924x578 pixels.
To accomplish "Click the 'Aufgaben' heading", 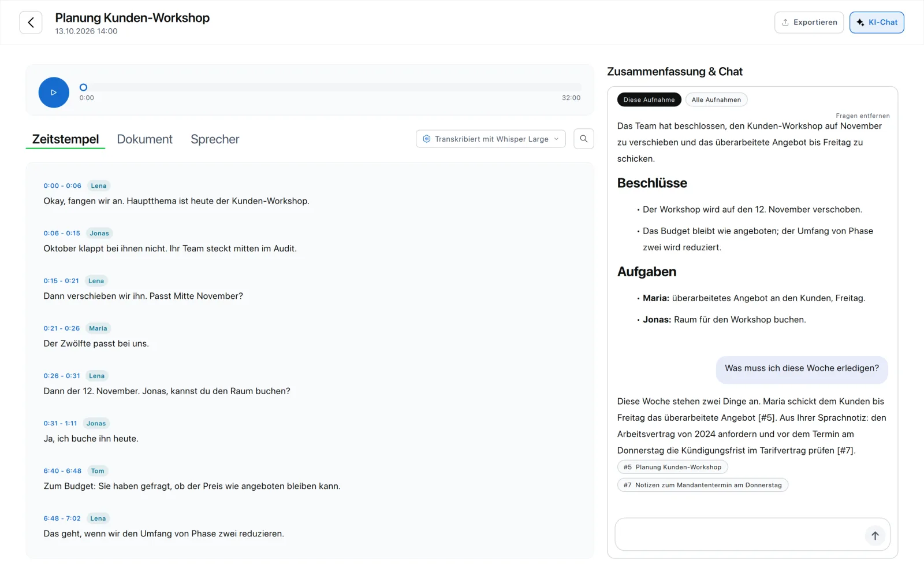I will tap(647, 272).
